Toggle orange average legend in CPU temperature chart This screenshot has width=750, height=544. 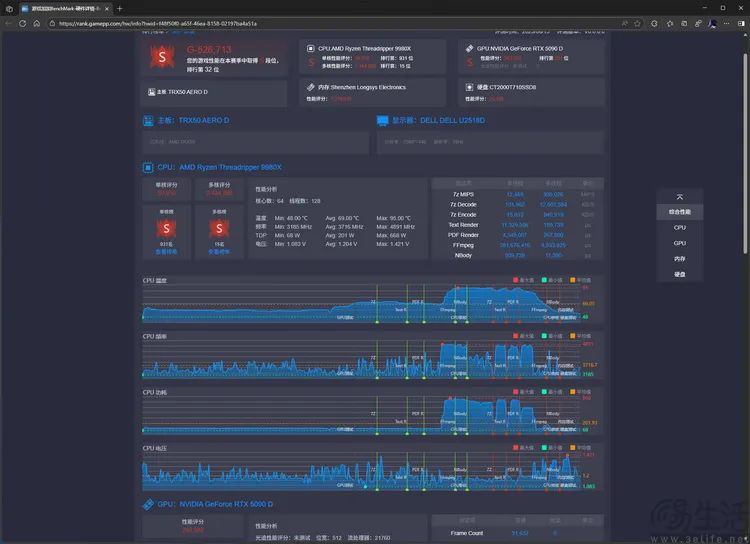(580, 280)
